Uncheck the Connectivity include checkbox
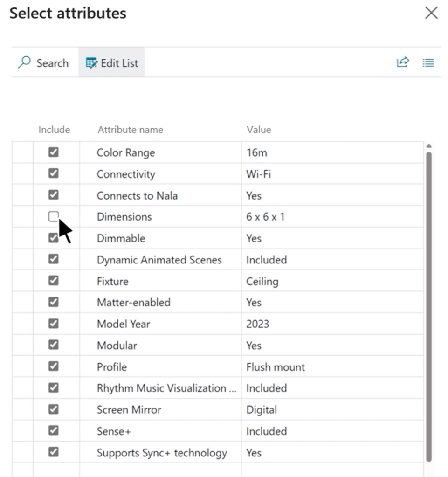Image resolution: width=448 pixels, height=477 pixels. coord(54,173)
